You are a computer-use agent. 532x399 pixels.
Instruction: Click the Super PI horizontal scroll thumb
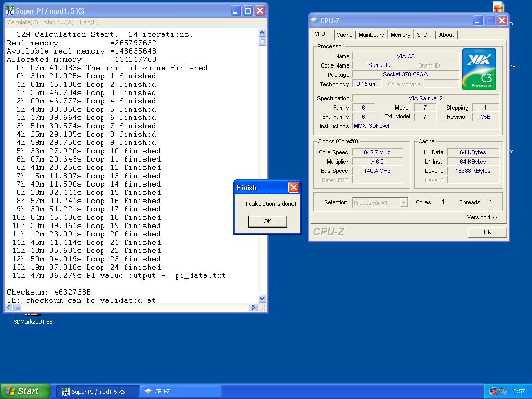[18, 308]
